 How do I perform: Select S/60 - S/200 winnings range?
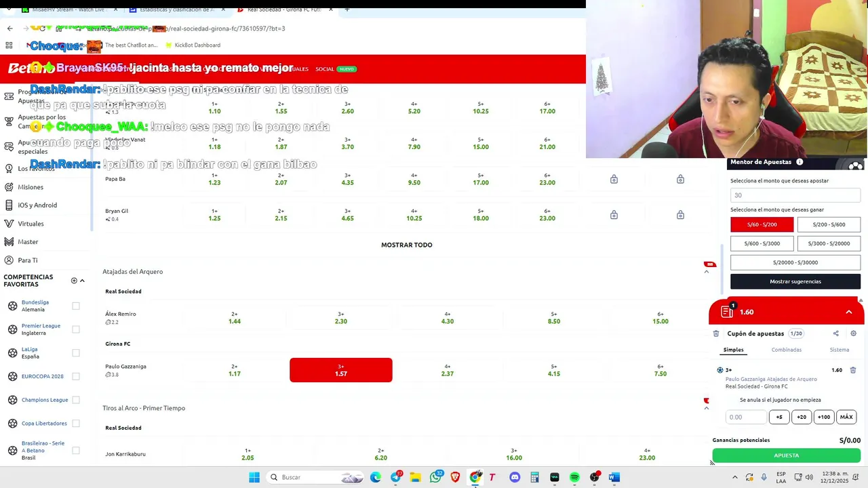coord(762,224)
